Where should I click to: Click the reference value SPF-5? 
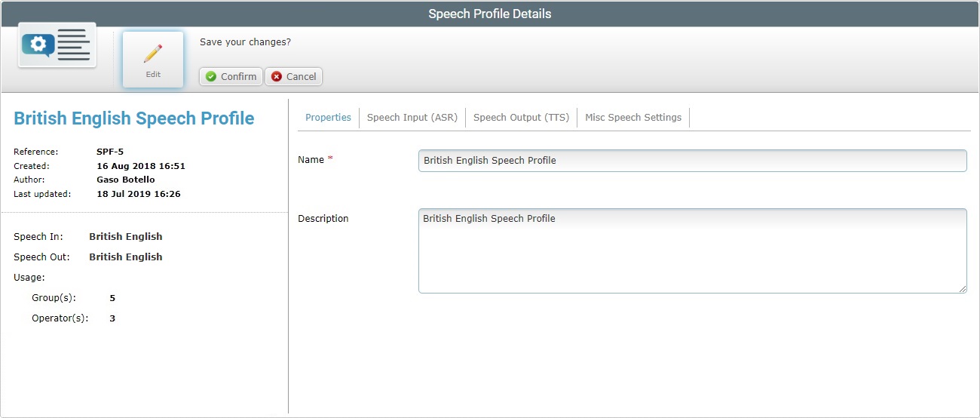pos(110,152)
